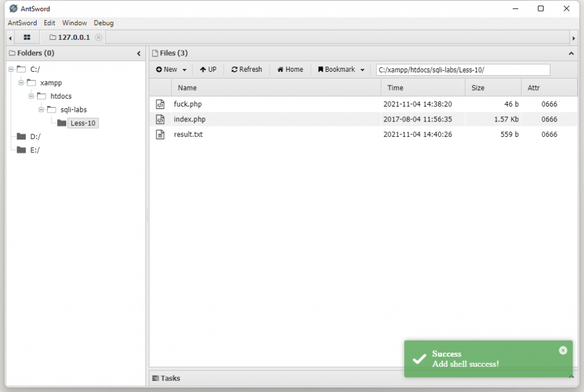Open the AntSword menu

[x=22, y=23]
